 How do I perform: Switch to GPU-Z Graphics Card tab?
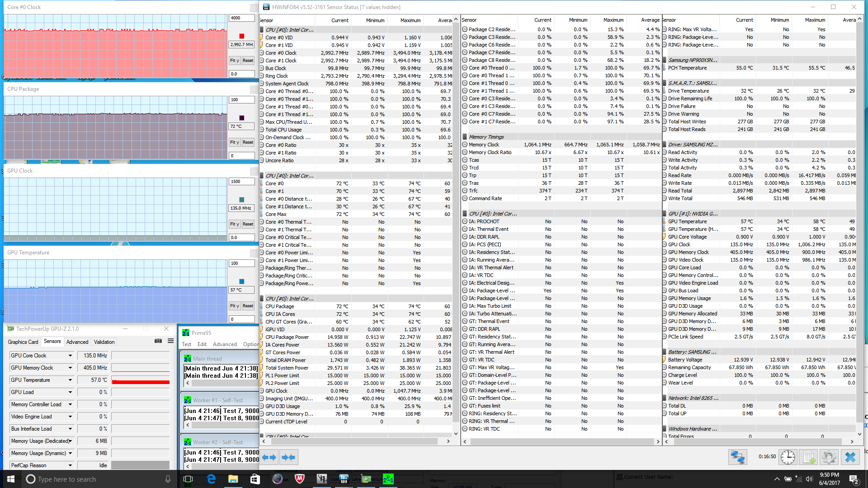23,342
